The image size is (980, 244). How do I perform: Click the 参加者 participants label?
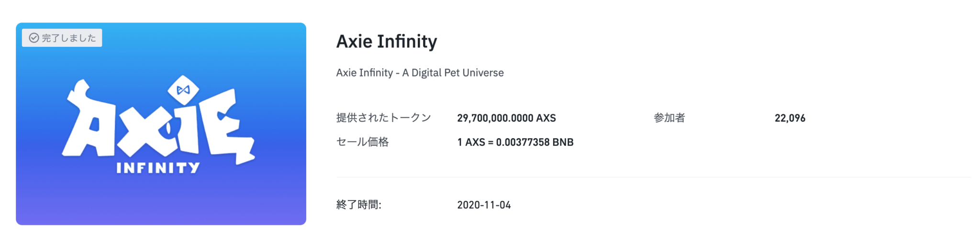click(x=669, y=118)
